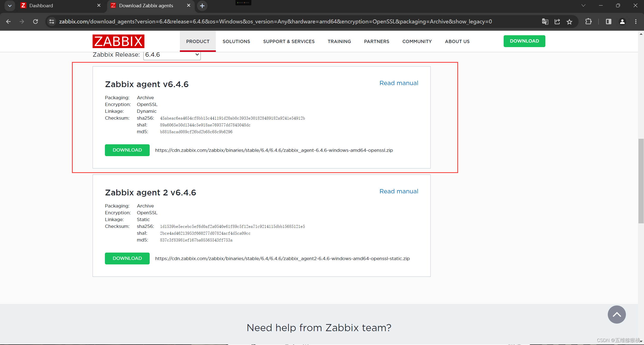Close the Dashboard tab
Image resolution: width=644 pixels, height=345 pixels.
pyautogui.click(x=99, y=5)
